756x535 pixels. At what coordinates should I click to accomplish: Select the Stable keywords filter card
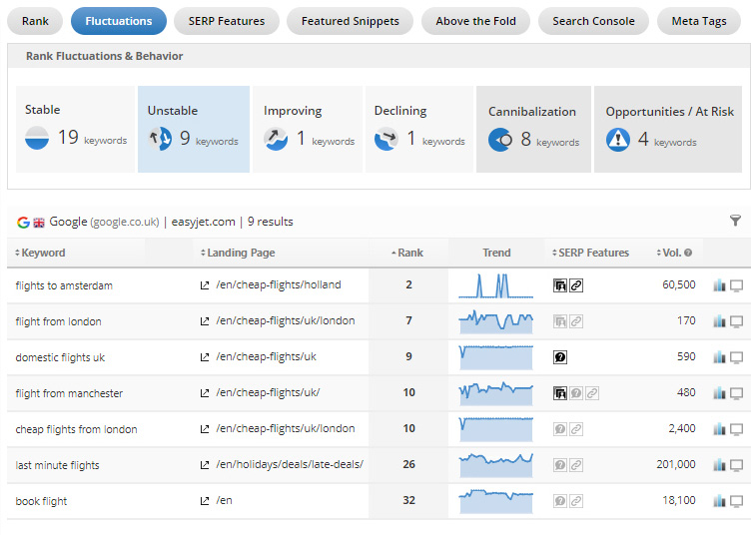pos(76,129)
